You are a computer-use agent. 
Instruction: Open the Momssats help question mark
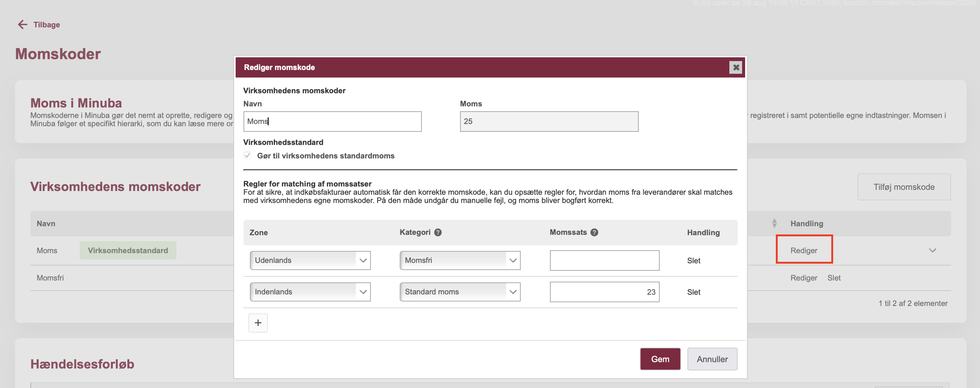(594, 233)
